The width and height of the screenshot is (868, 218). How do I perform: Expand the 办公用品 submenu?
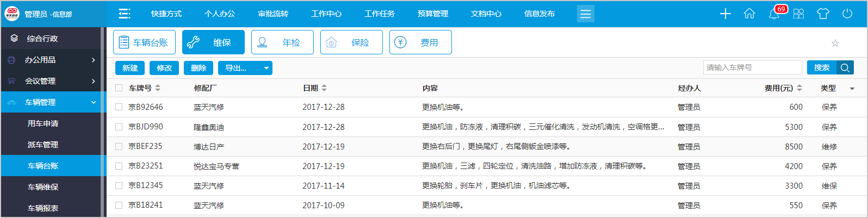(x=94, y=60)
